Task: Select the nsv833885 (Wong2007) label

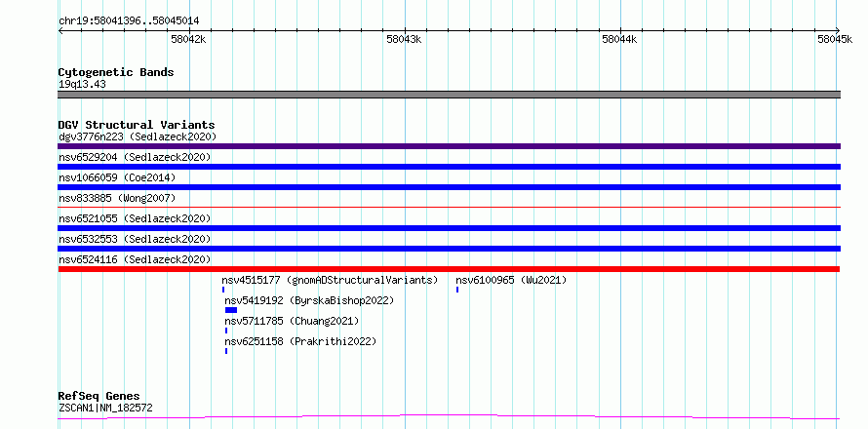Action: click(x=117, y=198)
